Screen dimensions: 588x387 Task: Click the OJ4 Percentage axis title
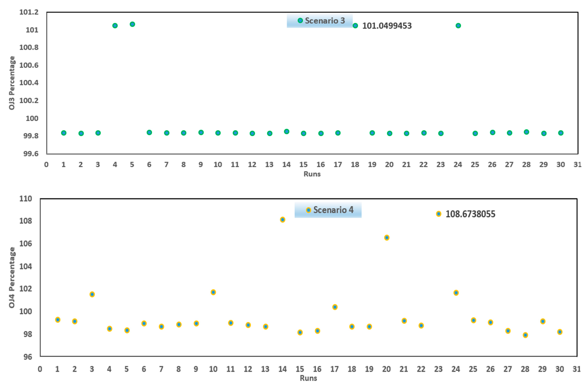click(12, 278)
